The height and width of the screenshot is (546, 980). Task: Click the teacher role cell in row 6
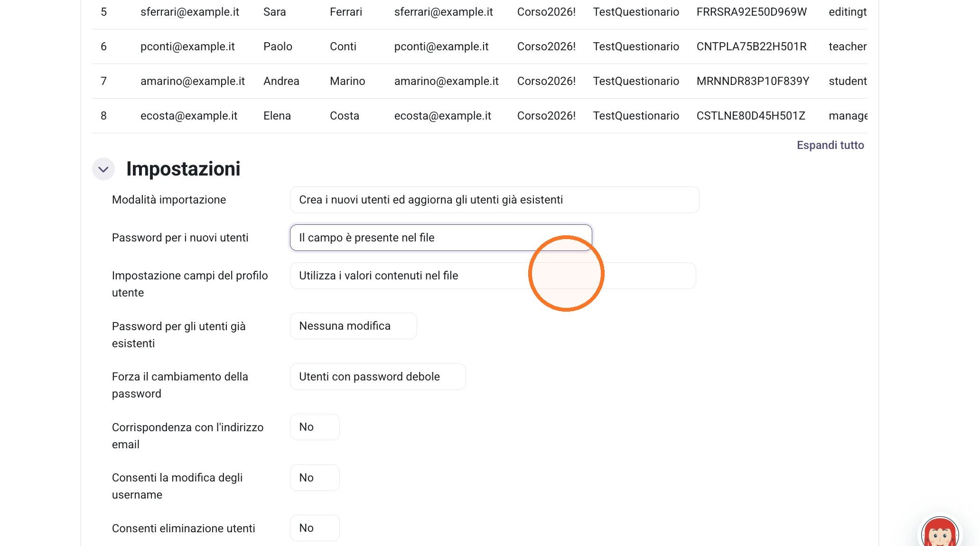pos(848,46)
